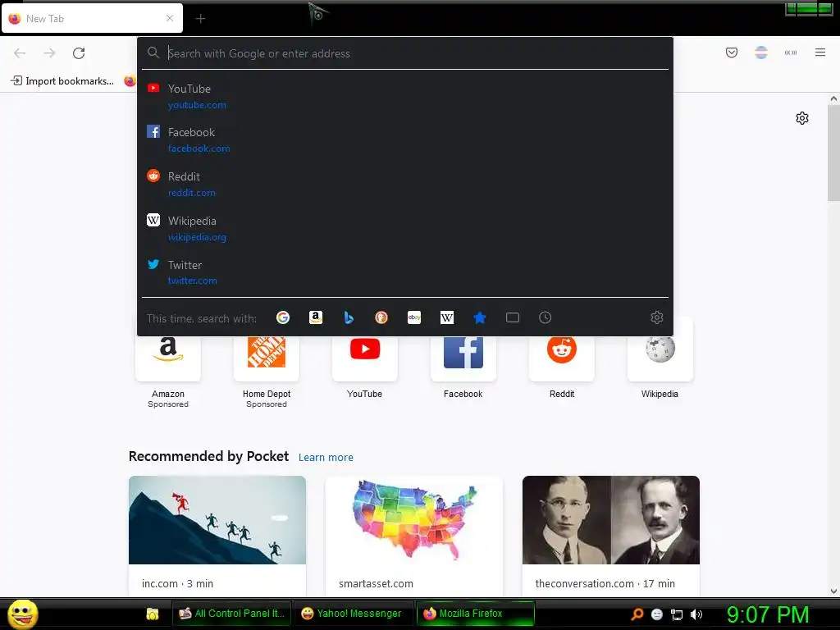
Task: Click the network tray icon
Action: tap(677, 614)
